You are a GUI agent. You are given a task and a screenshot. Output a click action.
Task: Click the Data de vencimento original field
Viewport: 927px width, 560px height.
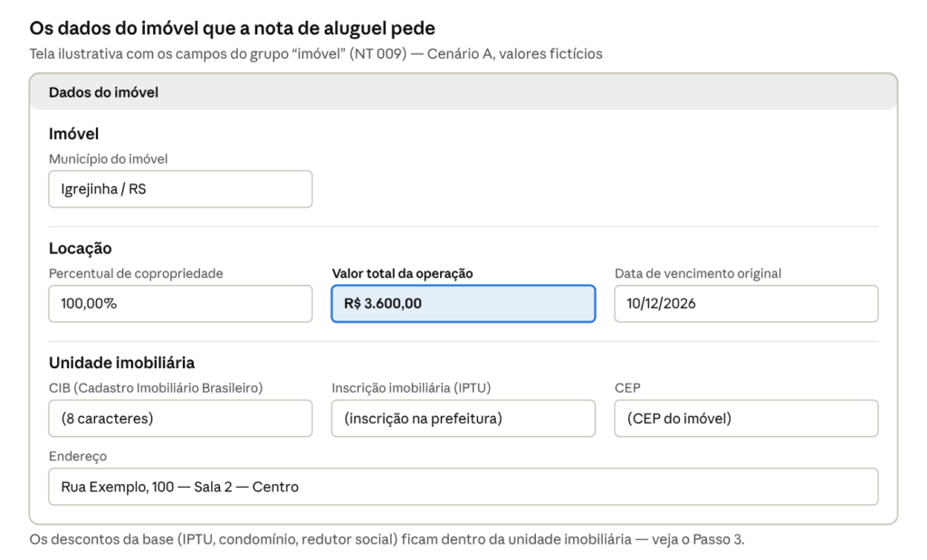click(x=746, y=304)
